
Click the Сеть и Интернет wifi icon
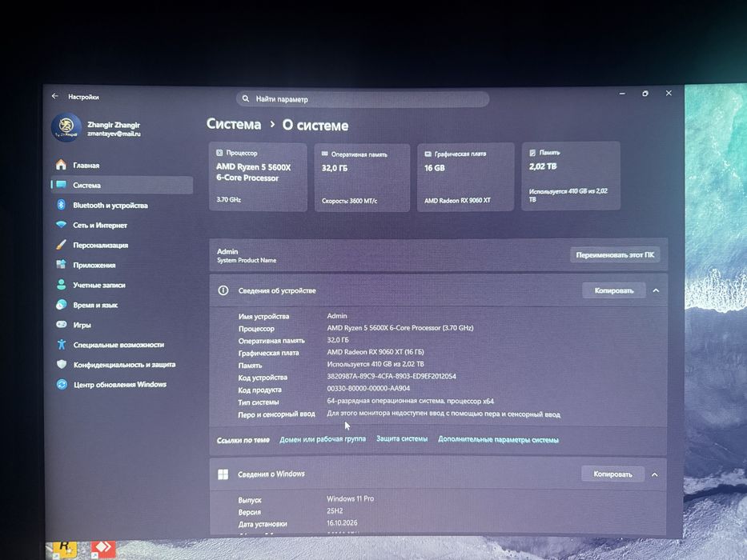click(x=61, y=224)
